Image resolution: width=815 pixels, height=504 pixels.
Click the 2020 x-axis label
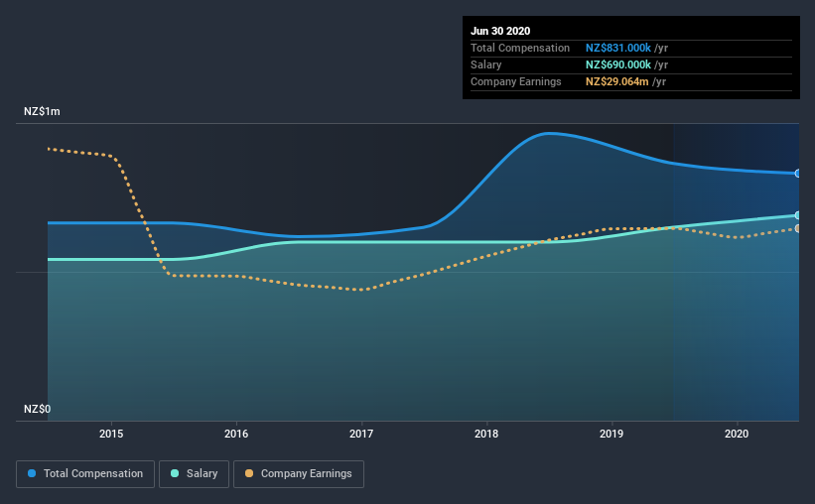click(737, 434)
